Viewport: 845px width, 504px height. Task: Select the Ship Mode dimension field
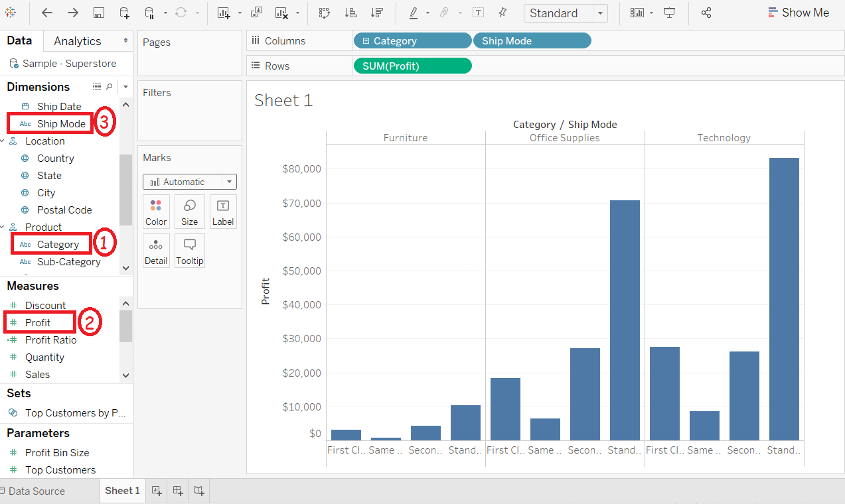pos(61,124)
